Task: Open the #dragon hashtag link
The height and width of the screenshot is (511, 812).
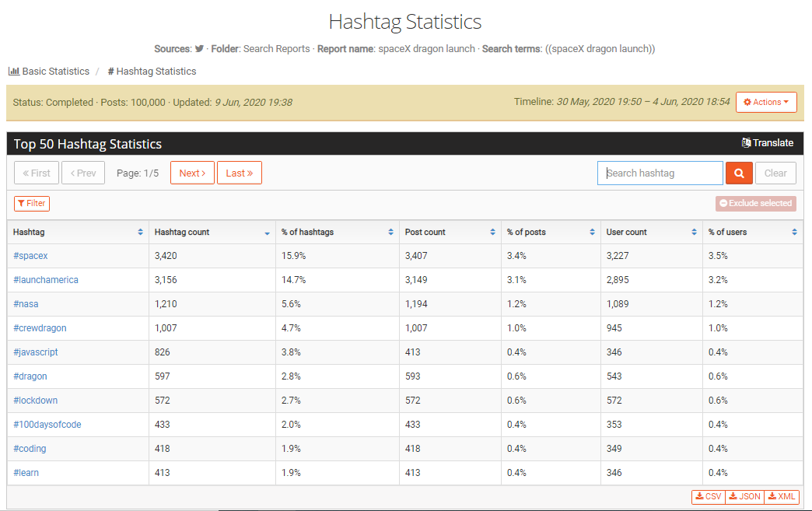Action: coord(30,376)
